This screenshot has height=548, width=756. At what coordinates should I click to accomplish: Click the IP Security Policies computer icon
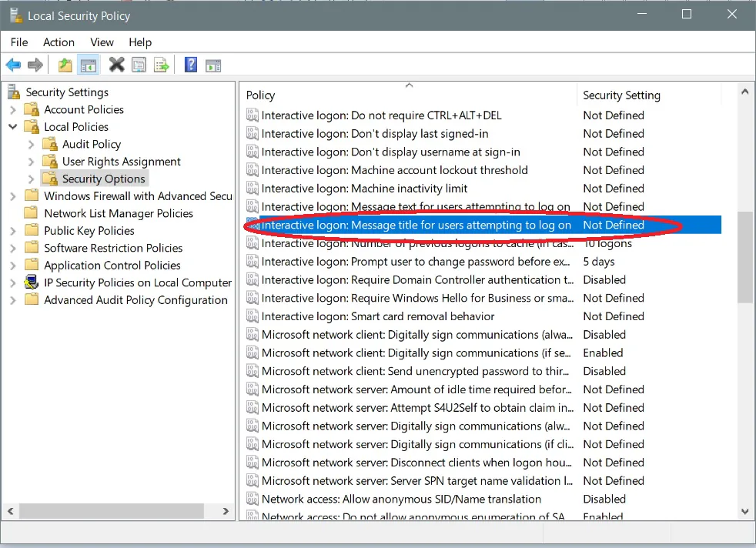pyautogui.click(x=32, y=282)
